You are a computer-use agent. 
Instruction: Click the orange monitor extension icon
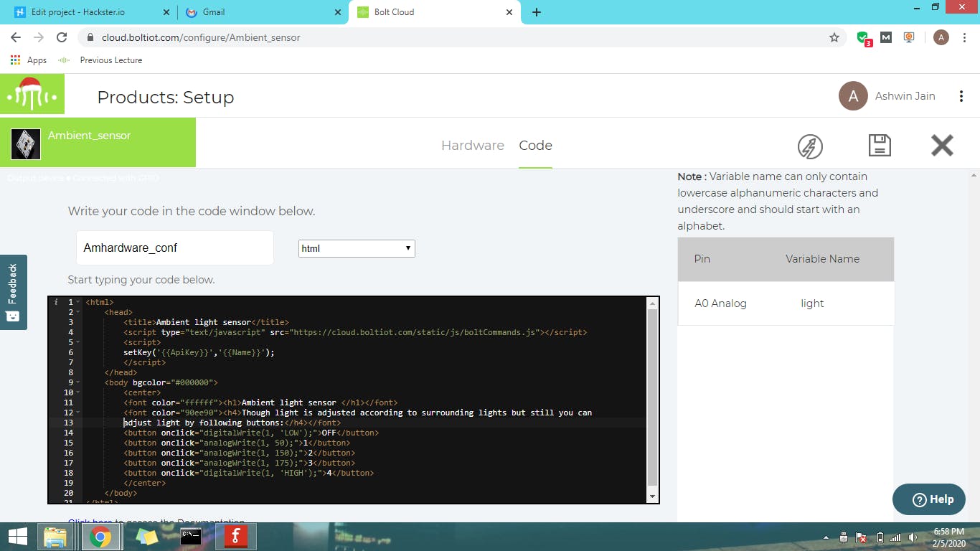[x=909, y=37]
